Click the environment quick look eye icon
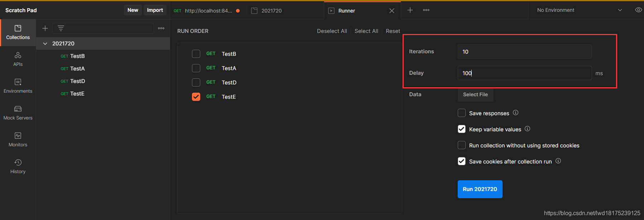 (638, 10)
